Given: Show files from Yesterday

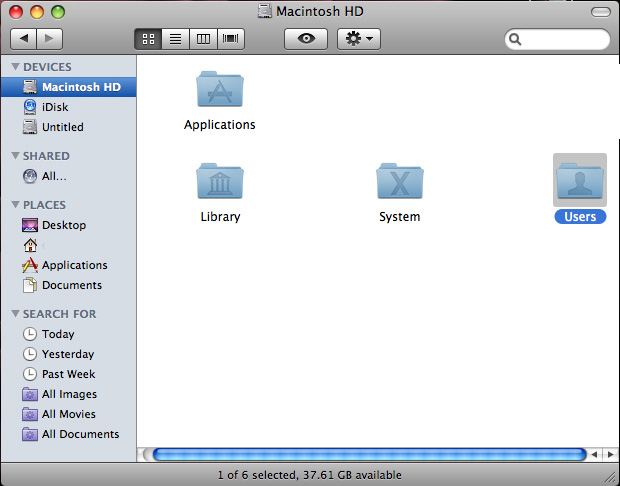Looking at the screenshot, I should pyautogui.click(x=68, y=354).
